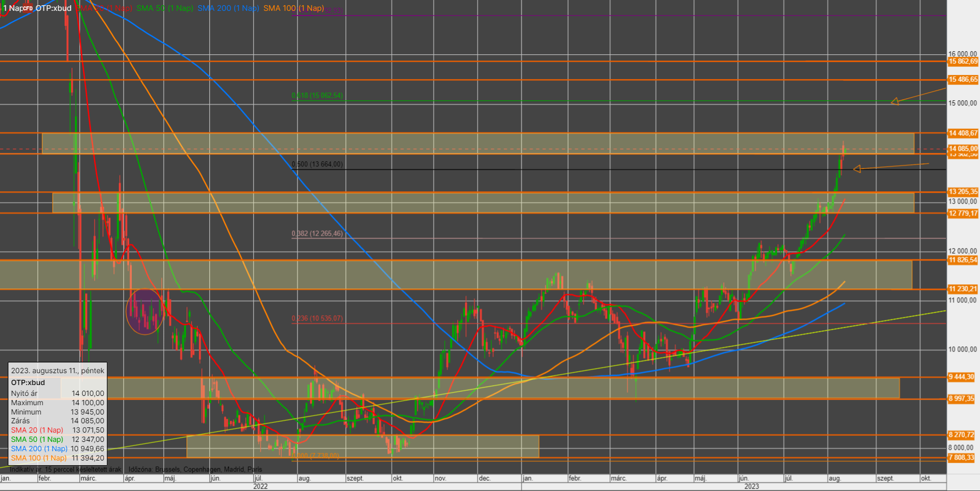Click the OTP:xbud symbol label at top
The height and width of the screenshot is (491, 980).
[x=53, y=8]
